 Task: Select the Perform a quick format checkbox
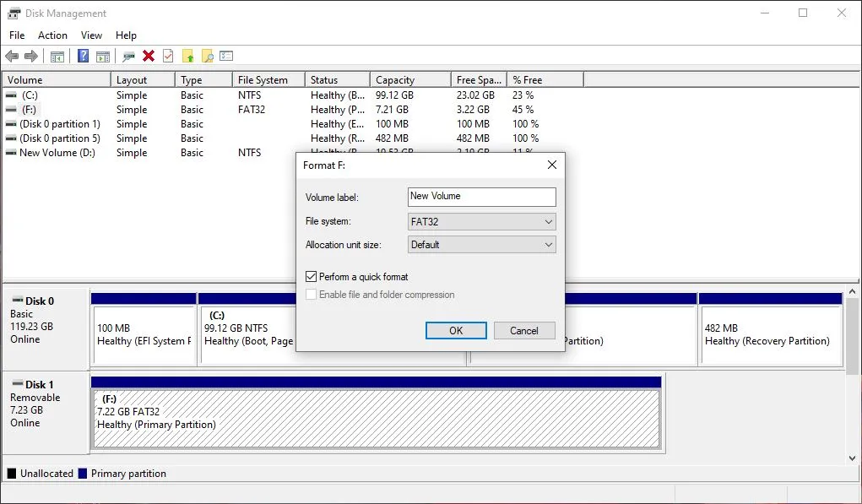click(x=311, y=276)
